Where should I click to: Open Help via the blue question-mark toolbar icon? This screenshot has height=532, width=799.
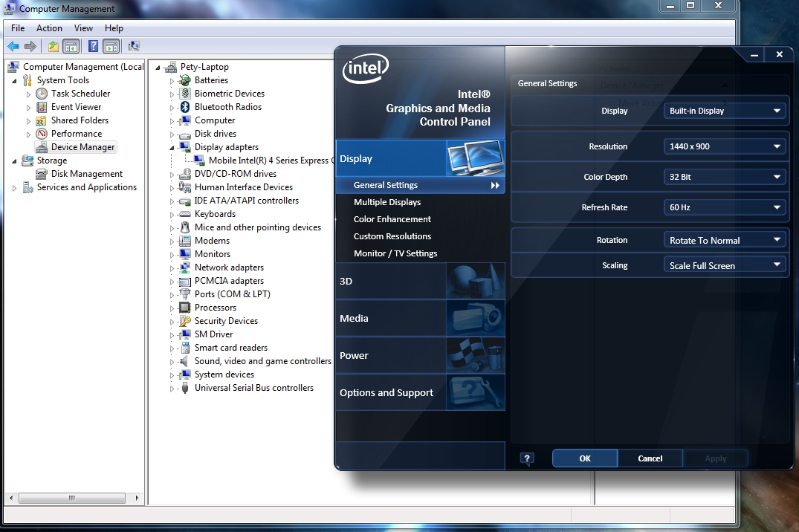point(93,46)
